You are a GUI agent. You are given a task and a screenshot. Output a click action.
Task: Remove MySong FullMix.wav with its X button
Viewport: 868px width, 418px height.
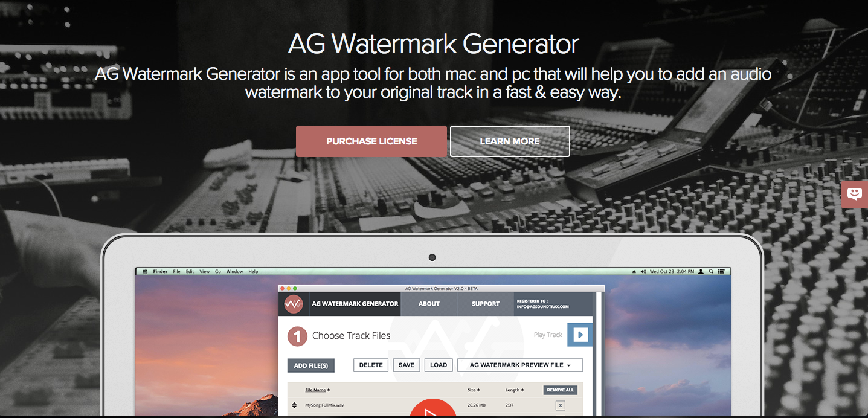(x=560, y=405)
